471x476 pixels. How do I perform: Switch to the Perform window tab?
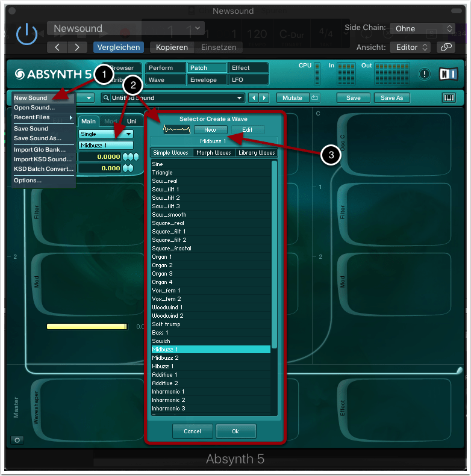pos(166,67)
